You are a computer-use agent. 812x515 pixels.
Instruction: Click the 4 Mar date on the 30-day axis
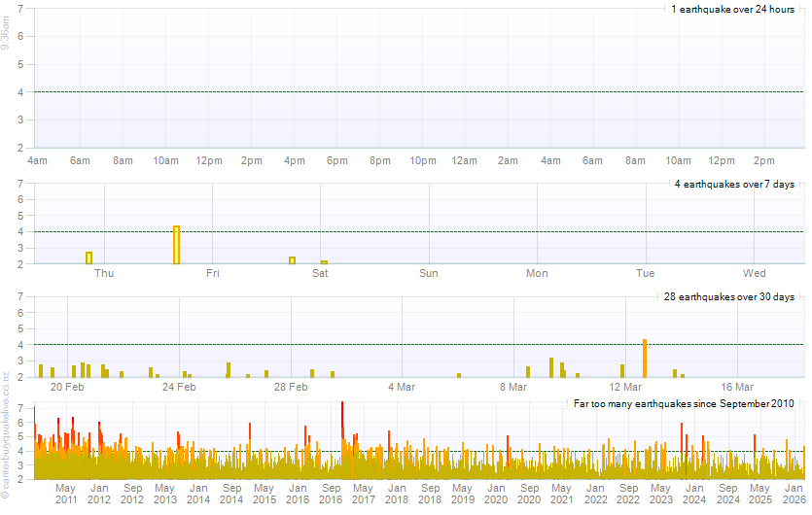pos(402,387)
